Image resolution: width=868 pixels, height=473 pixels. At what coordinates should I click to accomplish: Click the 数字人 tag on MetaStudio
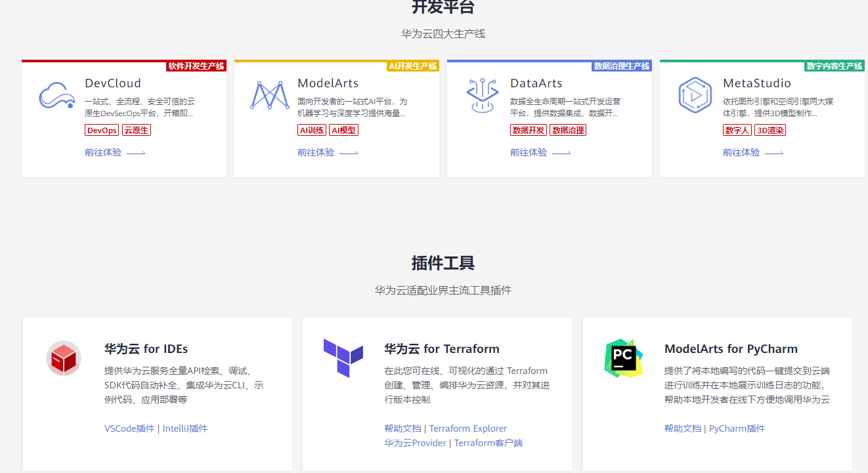[737, 130]
